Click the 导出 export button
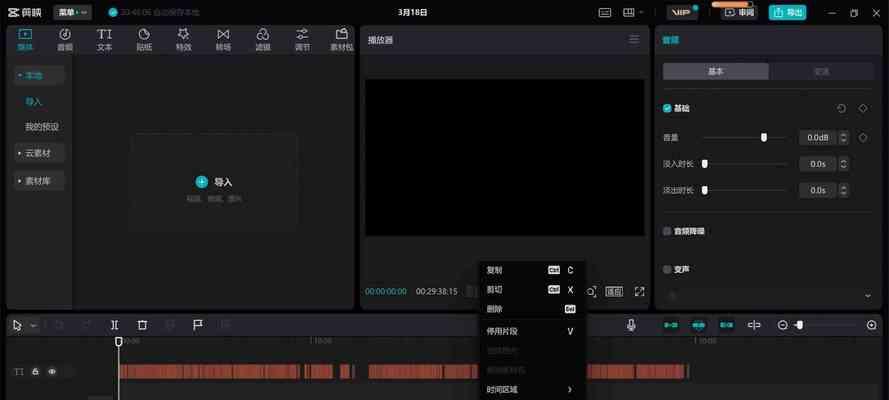The height and width of the screenshot is (400, 889). pos(788,12)
